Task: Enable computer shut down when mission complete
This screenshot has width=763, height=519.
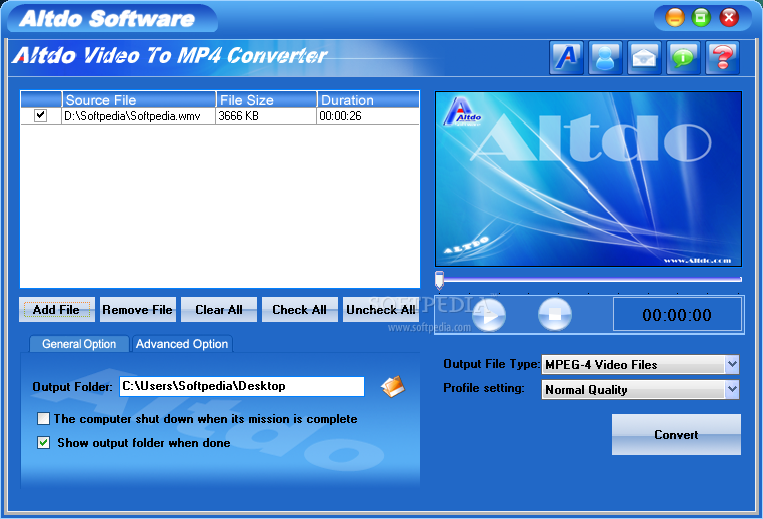Action: tap(43, 418)
